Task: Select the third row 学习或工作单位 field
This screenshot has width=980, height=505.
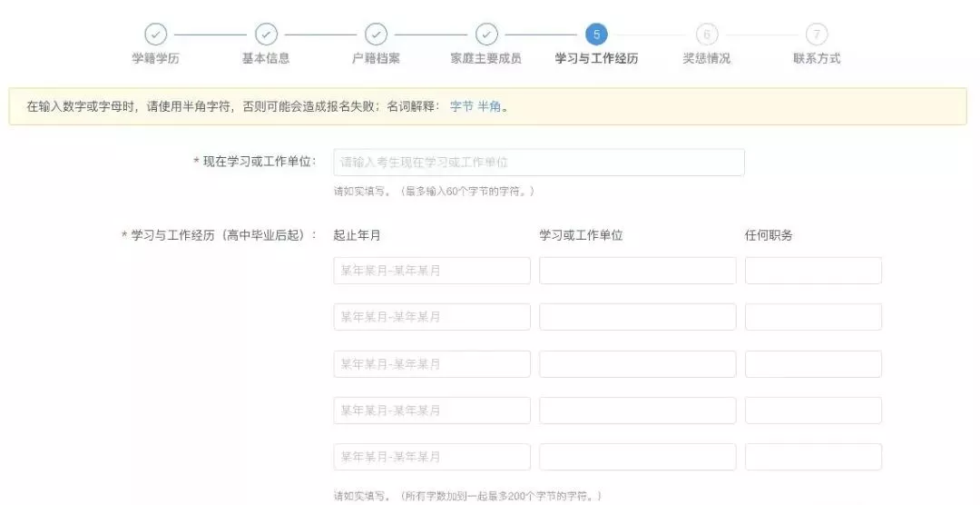Action: point(638,364)
